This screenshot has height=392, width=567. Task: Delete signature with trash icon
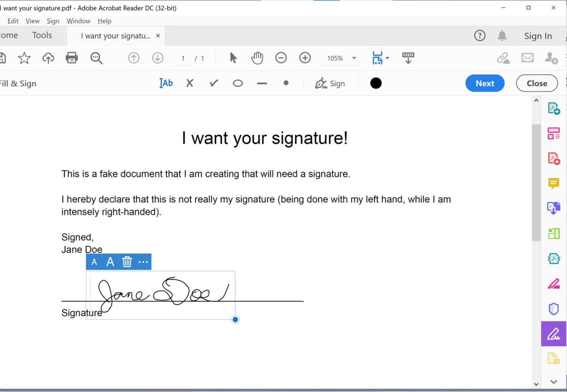pos(127,262)
